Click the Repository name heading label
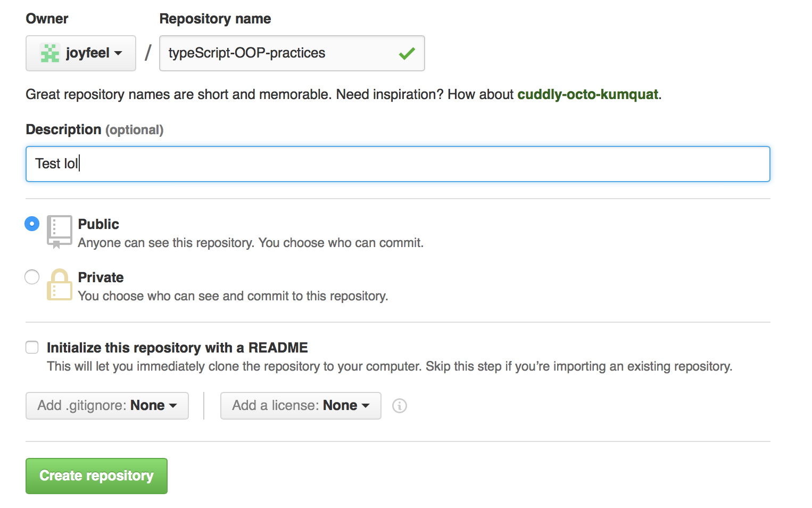 [215, 19]
